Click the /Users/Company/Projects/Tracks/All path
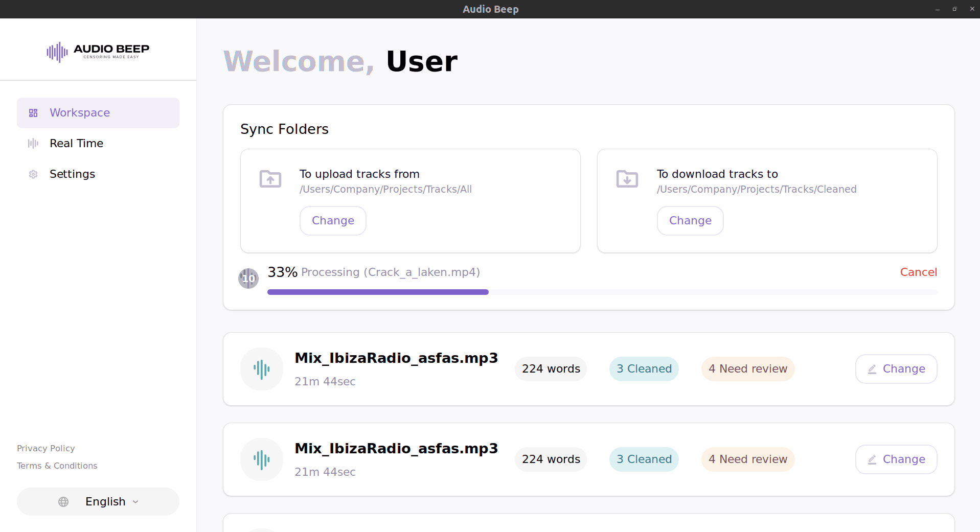Viewport: 980px width, 532px height. pos(385,190)
